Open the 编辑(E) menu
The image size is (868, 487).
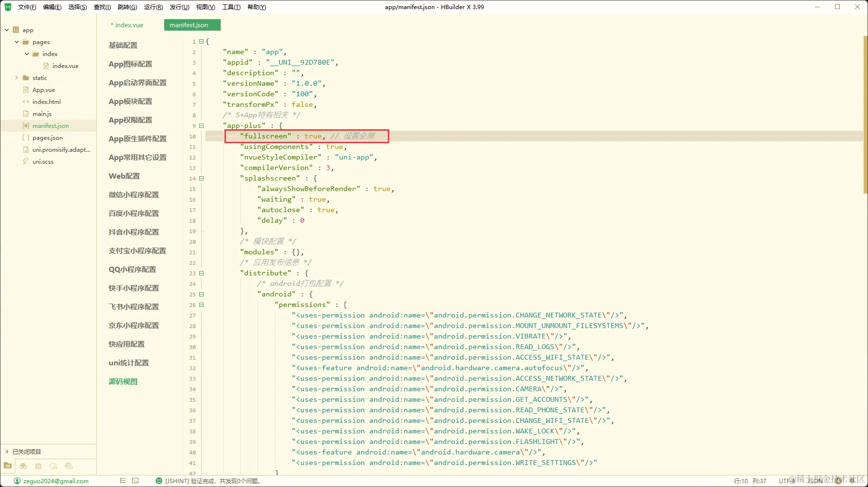coord(52,7)
